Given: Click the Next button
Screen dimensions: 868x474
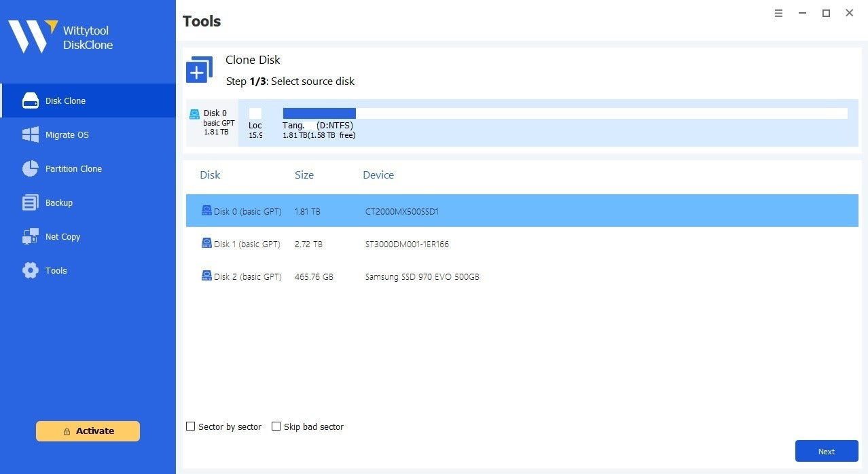Looking at the screenshot, I should [x=827, y=452].
